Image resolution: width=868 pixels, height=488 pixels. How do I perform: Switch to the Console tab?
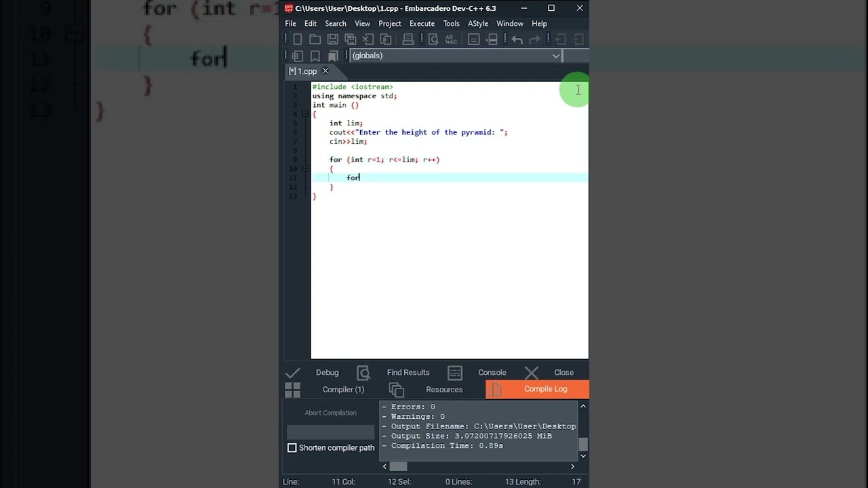[x=492, y=372]
